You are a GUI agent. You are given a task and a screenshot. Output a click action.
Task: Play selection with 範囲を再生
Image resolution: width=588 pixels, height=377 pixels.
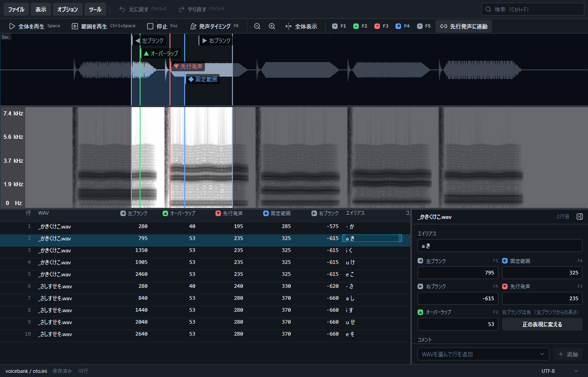point(103,26)
